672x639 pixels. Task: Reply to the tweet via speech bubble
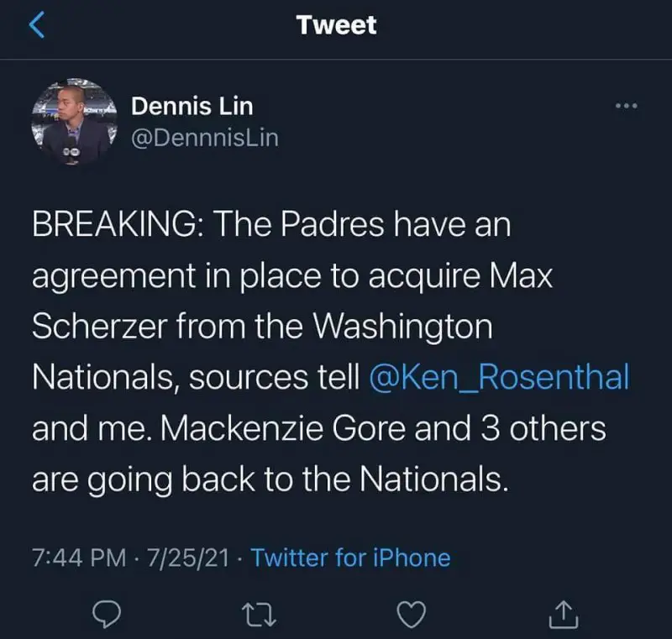click(103, 615)
